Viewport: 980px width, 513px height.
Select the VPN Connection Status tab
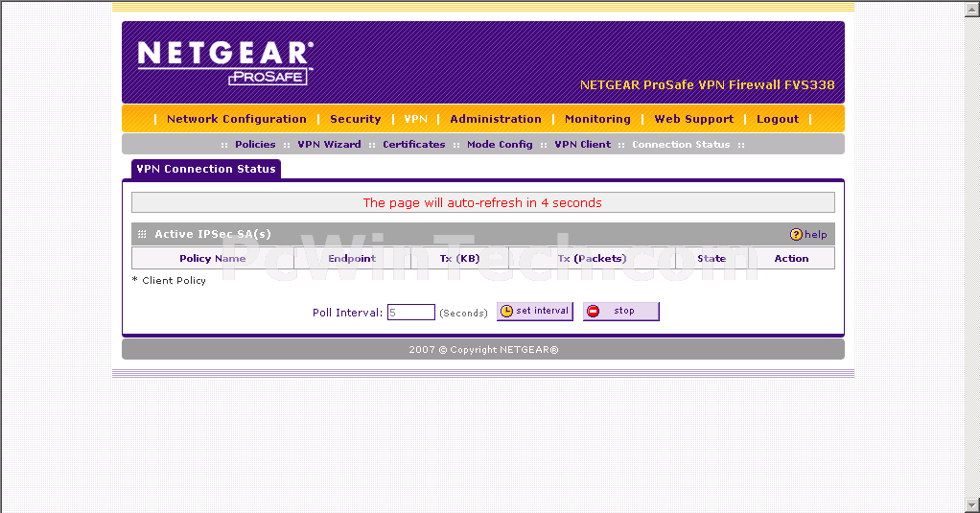pyautogui.click(x=206, y=169)
